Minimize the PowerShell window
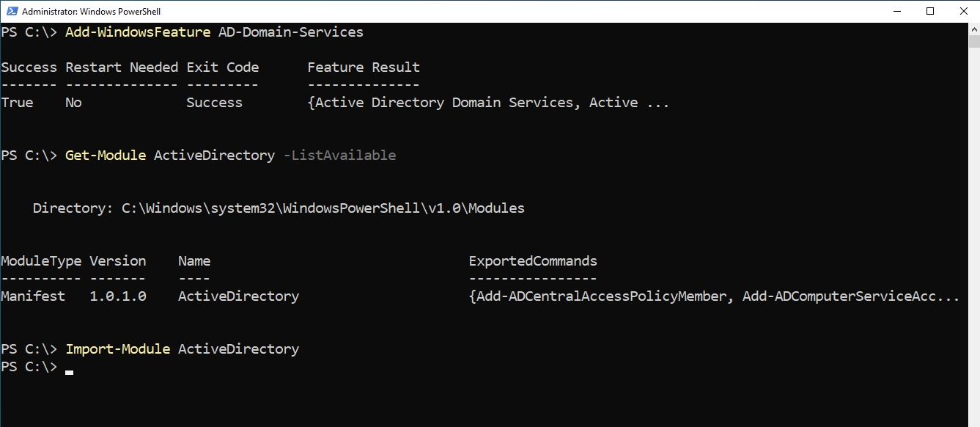 click(897, 11)
